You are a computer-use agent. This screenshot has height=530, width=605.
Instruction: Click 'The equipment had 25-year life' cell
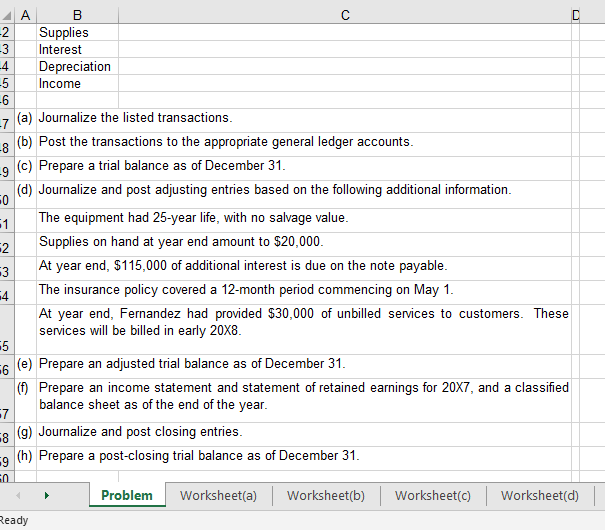coord(304,221)
